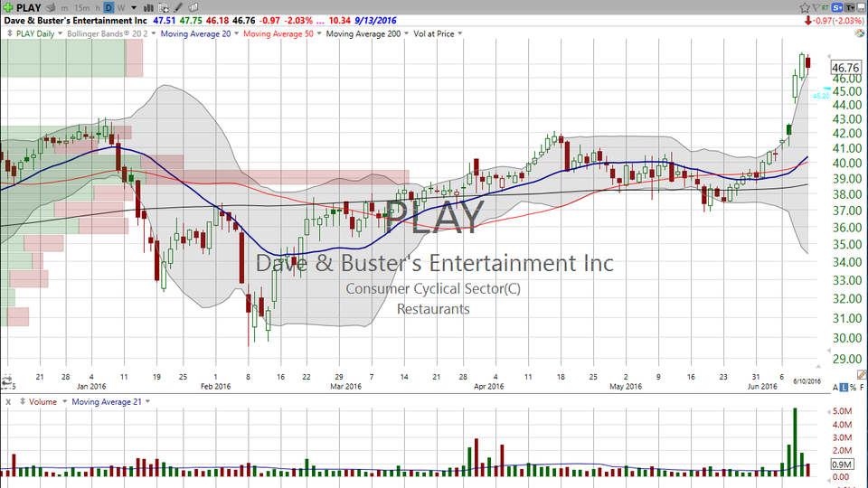Click the high price 47.75
This screenshot has width=868, height=488.
191,21
